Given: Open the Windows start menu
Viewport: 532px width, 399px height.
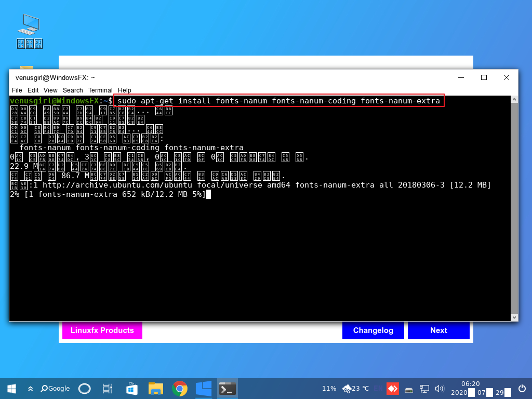Looking at the screenshot, I should (x=11, y=389).
